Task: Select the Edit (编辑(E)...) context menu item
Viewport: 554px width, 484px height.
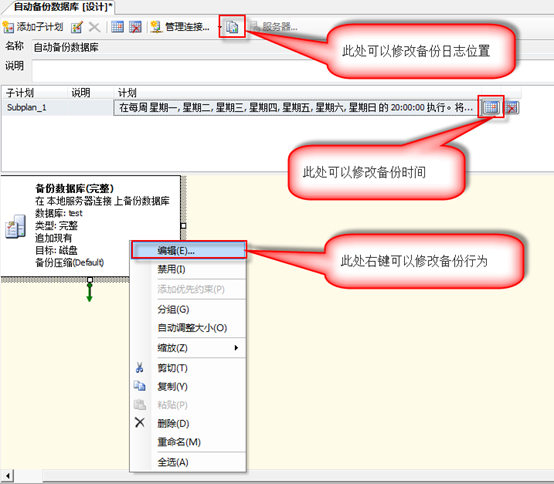Action: tap(188, 250)
